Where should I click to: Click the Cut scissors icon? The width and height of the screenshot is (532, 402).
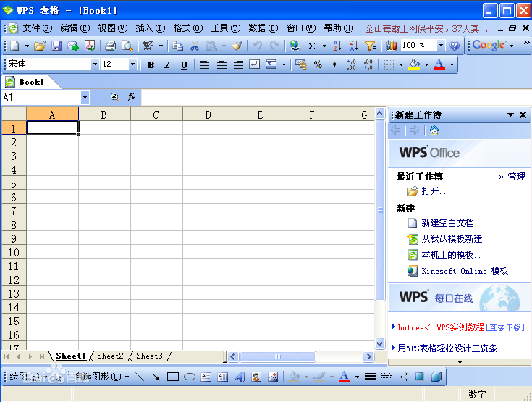tap(195, 46)
